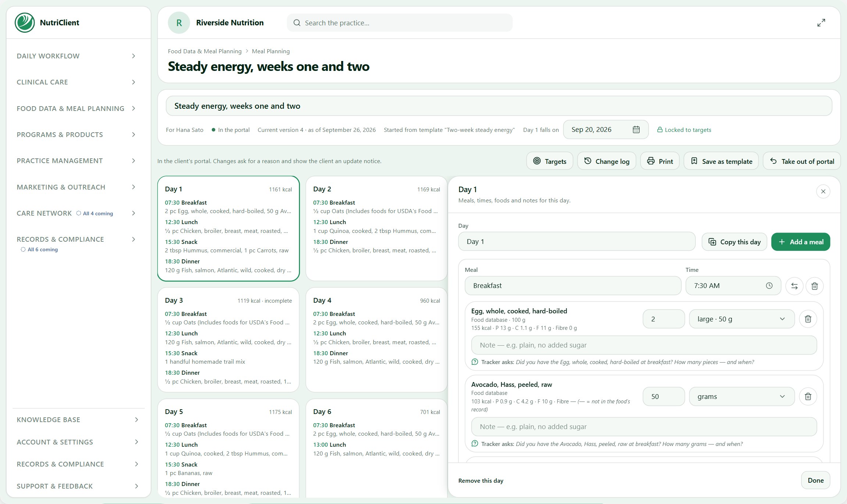Click the clock icon in the Time field

pos(769,286)
